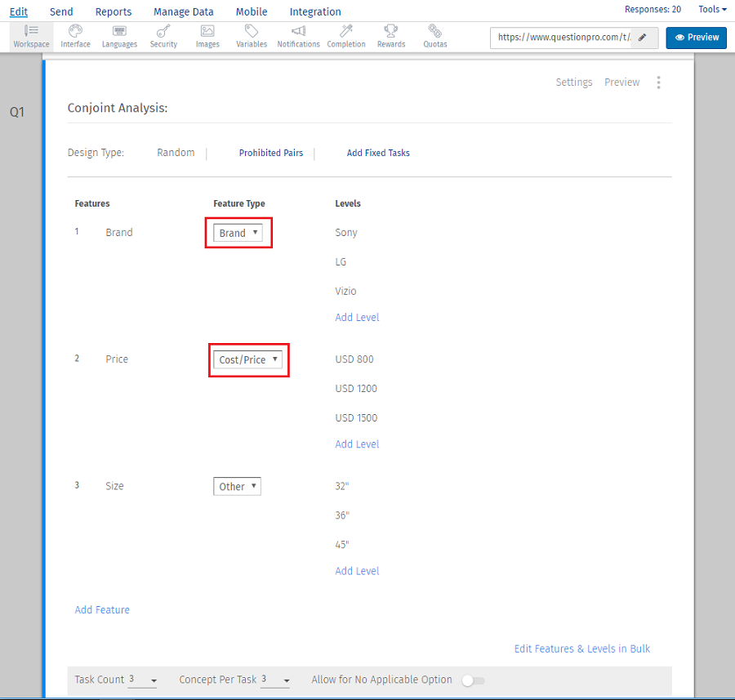Image resolution: width=735 pixels, height=700 pixels.
Task: Click Add Feature link
Action: (102, 609)
